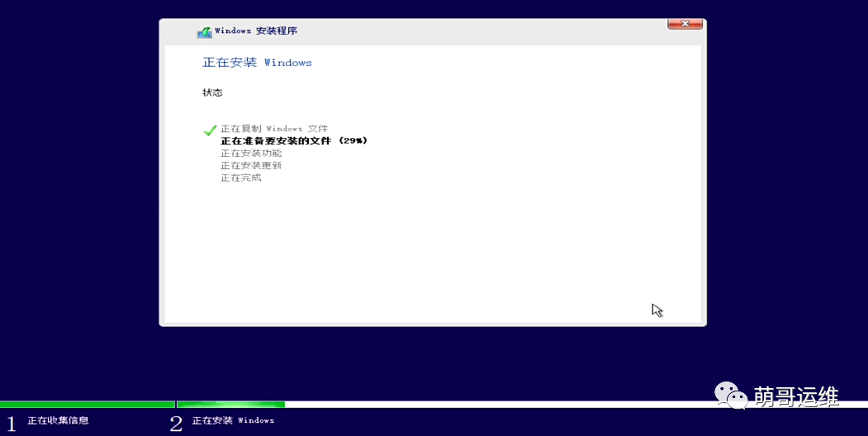Click the bottom label 正在收集信息

[58, 420]
